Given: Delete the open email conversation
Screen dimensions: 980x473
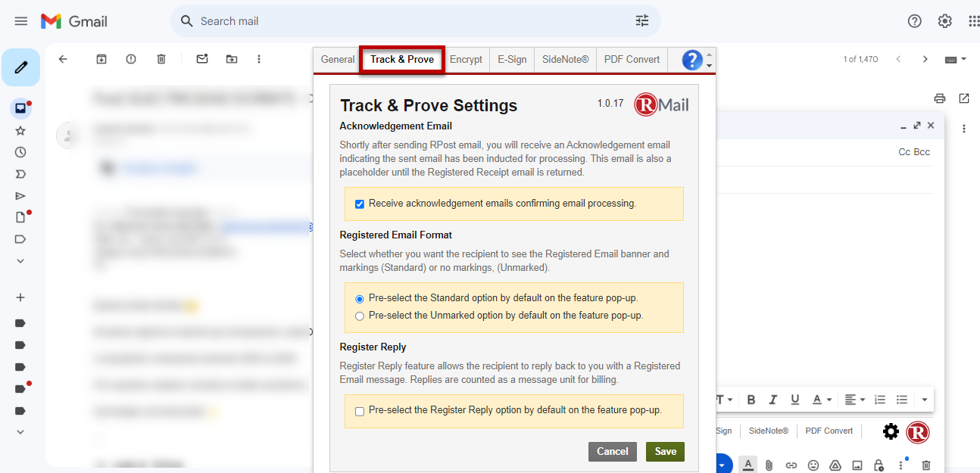Looking at the screenshot, I should click(161, 59).
